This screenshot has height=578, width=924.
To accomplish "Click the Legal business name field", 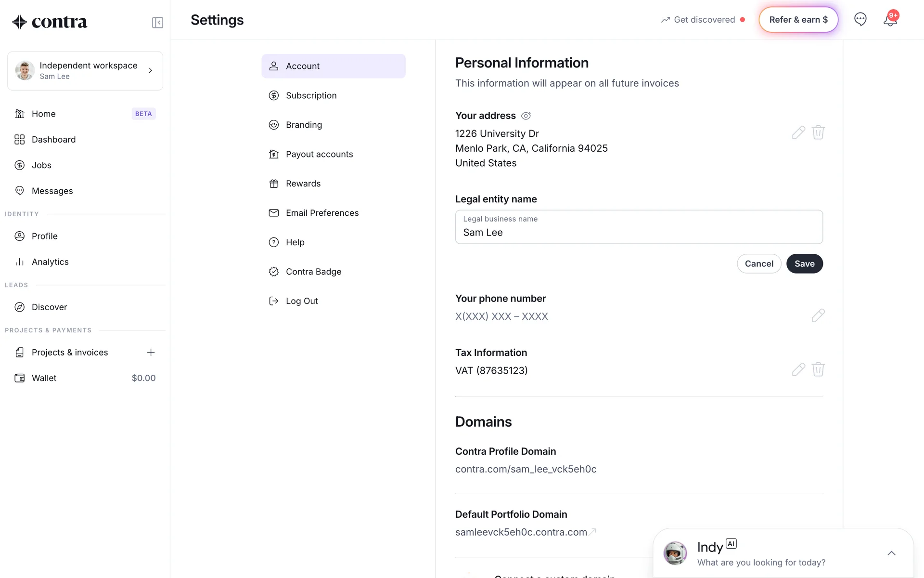I will [639, 227].
